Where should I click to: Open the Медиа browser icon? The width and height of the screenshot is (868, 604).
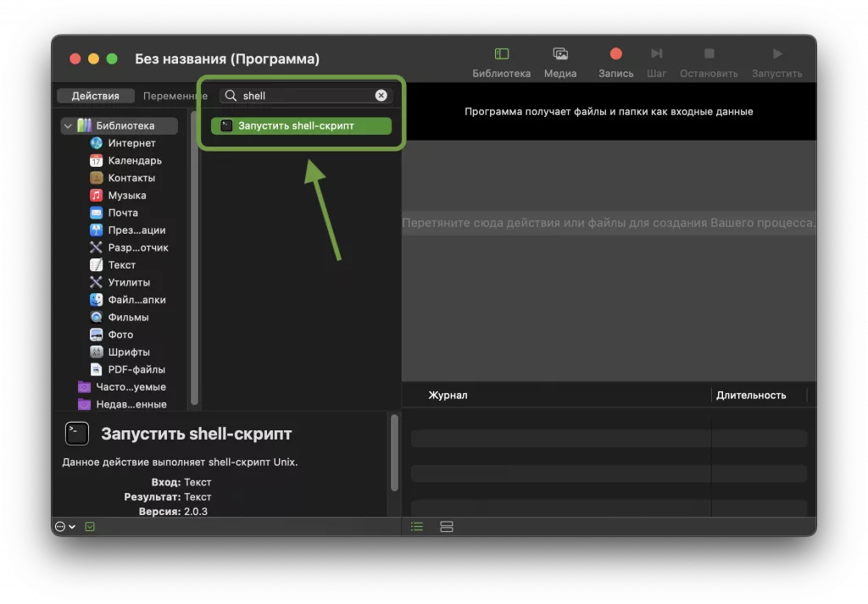pos(559,54)
